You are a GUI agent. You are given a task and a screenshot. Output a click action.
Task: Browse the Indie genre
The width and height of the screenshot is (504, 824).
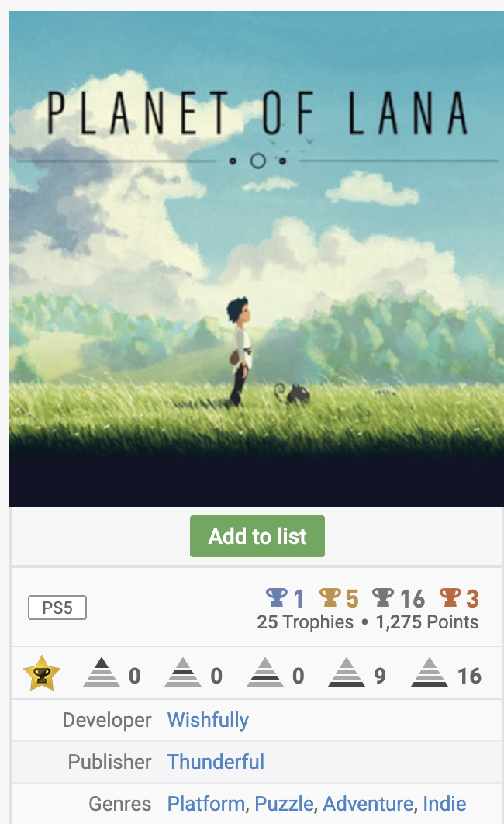pyautogui.click(x=444, y=804)
